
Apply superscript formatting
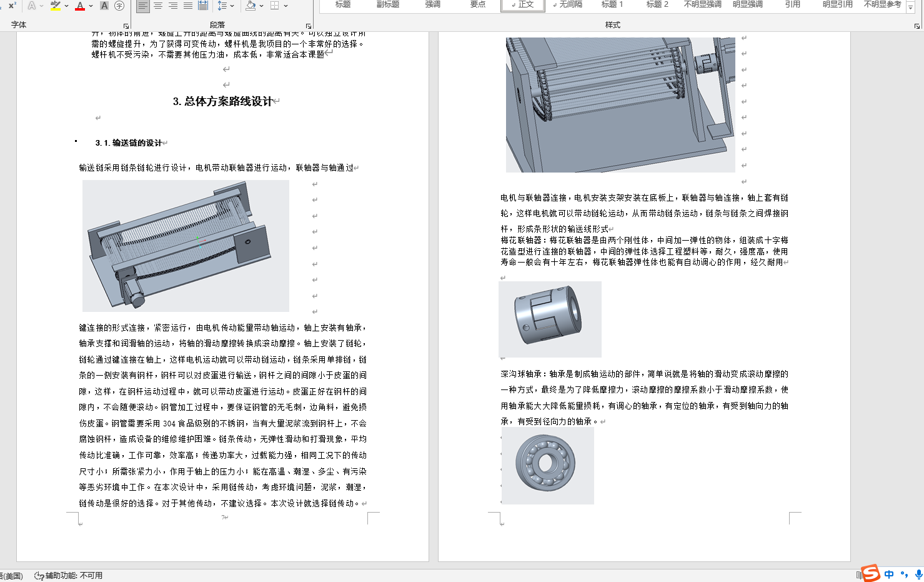(12, 6)
